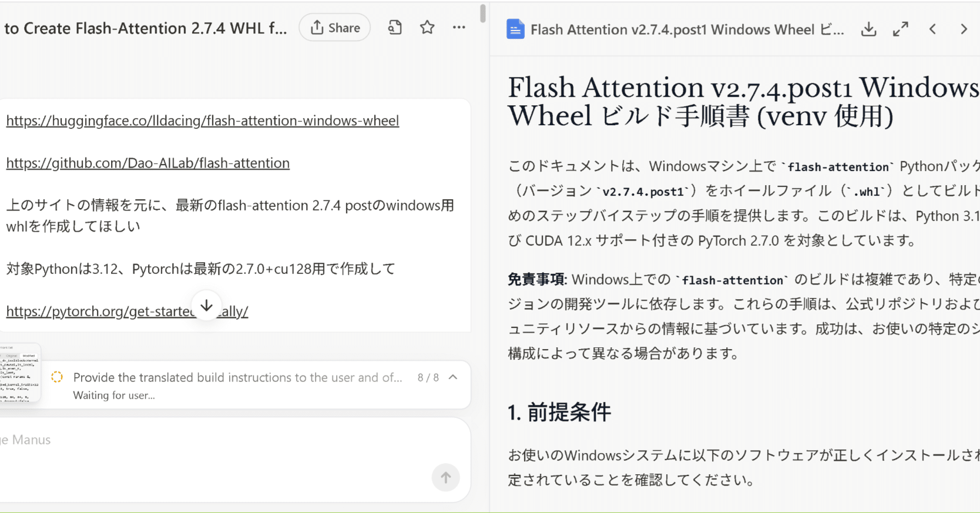980x513 pixels.
Task: Go to next document arrow
Action: click(x=964, y=29)
